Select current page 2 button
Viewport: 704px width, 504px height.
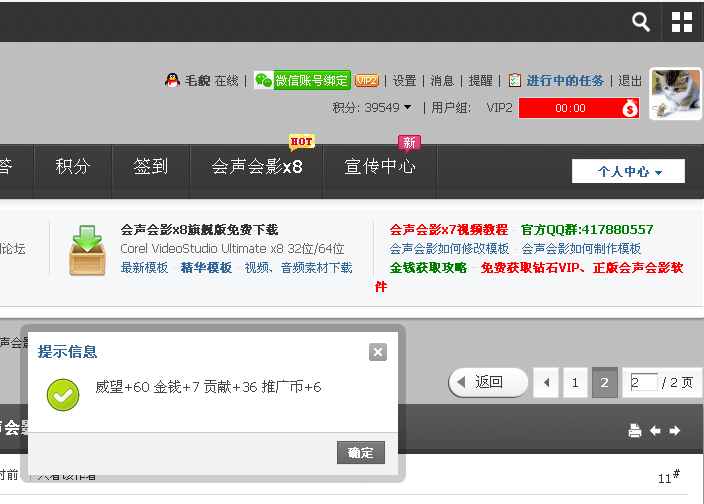click(605, 383)
